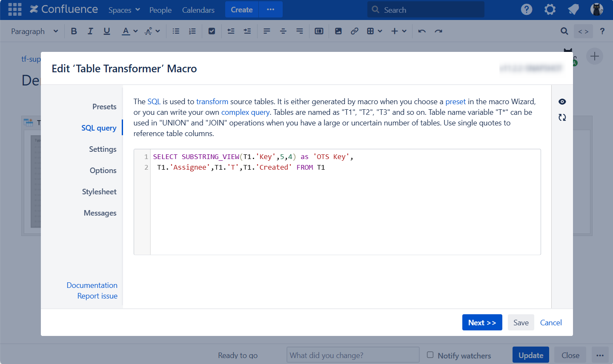This screenshot has width=613, height=364.
Task: Click the Update page button
Action: [531, 355]
